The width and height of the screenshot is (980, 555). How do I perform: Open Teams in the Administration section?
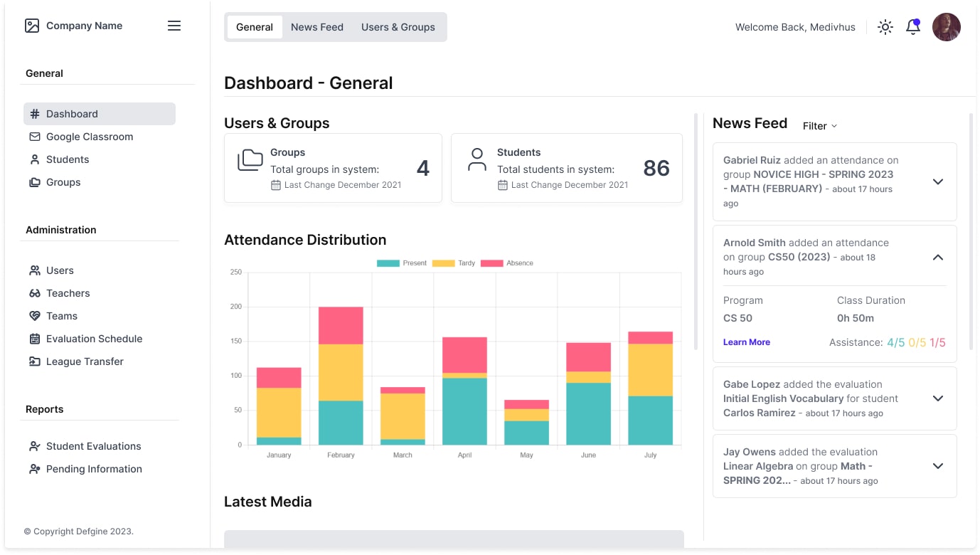pos(61,316)
